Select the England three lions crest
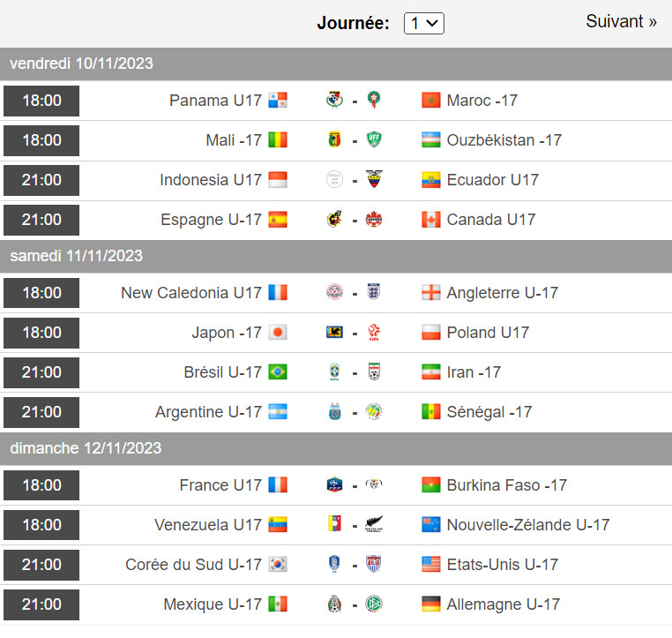672x638 pixels. [x=374, y=292]
